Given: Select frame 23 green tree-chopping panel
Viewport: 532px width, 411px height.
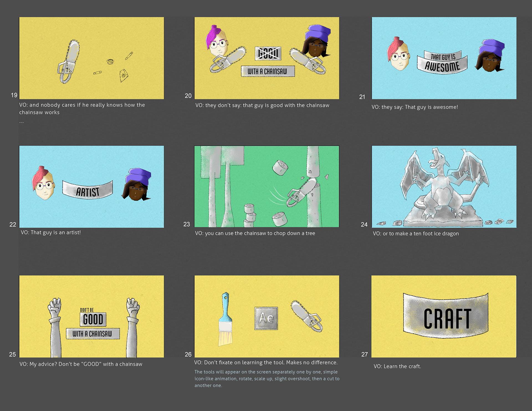Looking at the screenshot, I should coord(267,186).
